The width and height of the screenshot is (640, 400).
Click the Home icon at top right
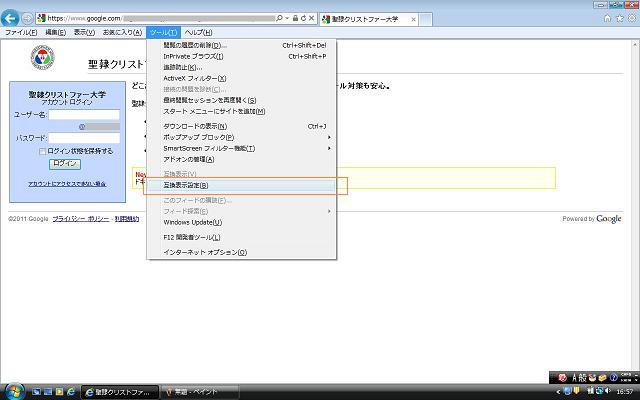pyautogui.click(x=607, y=18)
